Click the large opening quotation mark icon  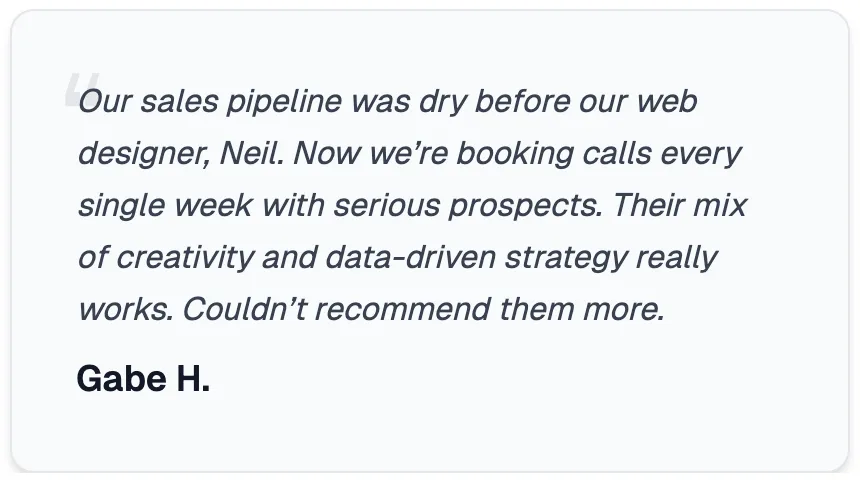point(82,89)
